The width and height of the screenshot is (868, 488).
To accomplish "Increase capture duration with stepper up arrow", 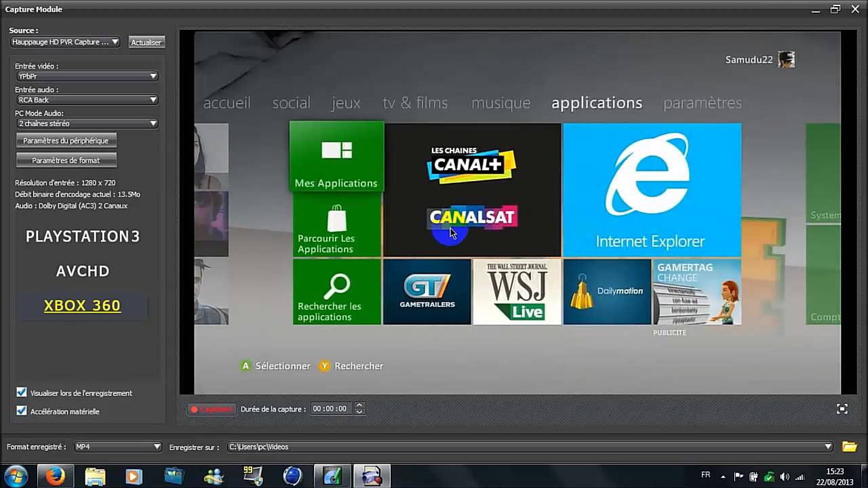I will click(359, 405).
